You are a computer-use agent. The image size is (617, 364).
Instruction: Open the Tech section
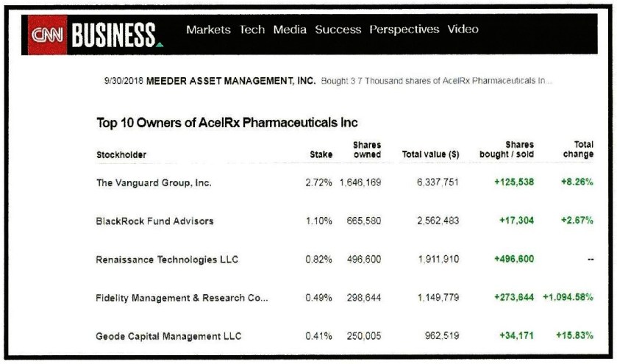pyautogui.click(x=252, y=30)
